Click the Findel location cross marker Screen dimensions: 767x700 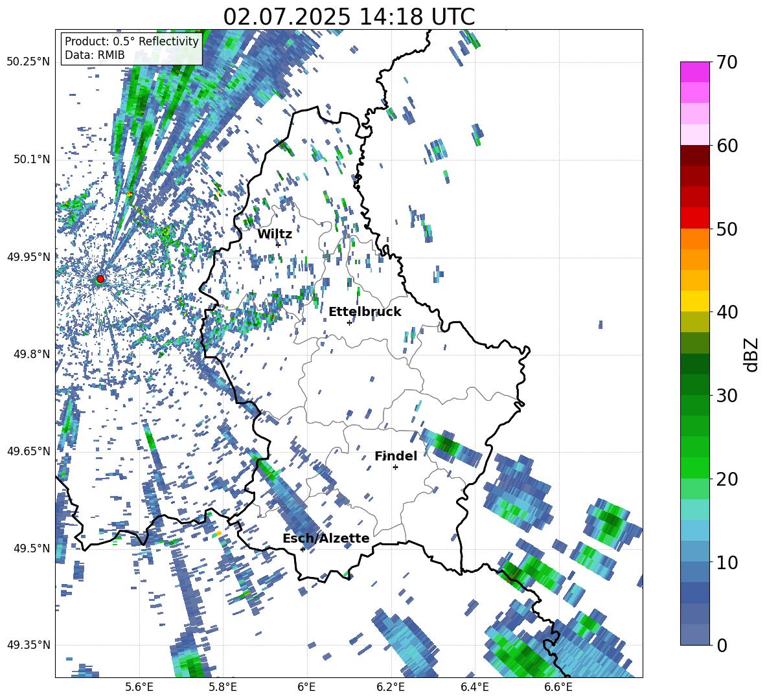tap(395, 467)
